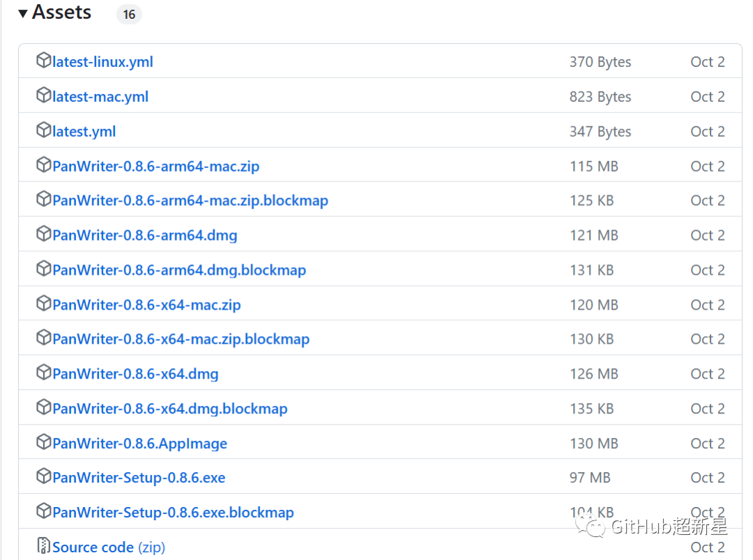The image size is (753, 560).
Task: Click Oct 2 date in Source code row
Action: [708, 547]
